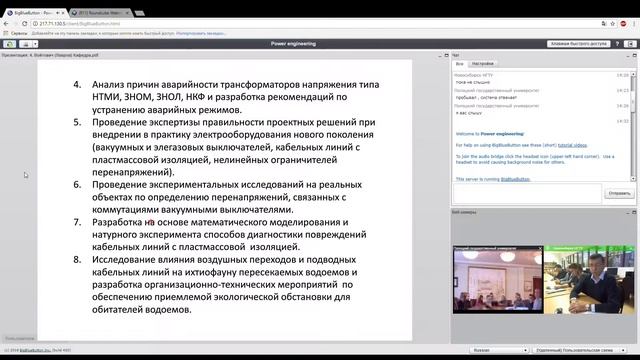640x360 pixels.
Task: Click slide item 8 text about ихтиофауну
Action: tap(224, 284)
